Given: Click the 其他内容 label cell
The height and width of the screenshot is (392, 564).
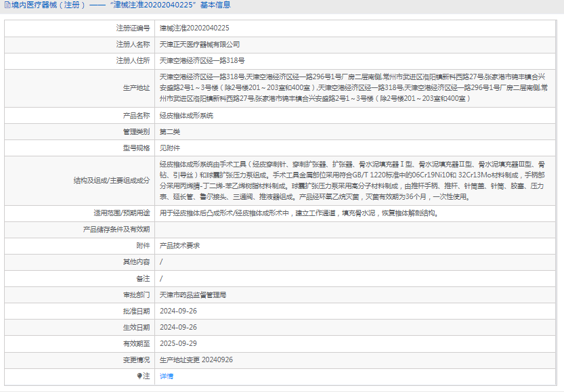Looking at the screenshot, I should pyautogui.click(x=80, y=262).
